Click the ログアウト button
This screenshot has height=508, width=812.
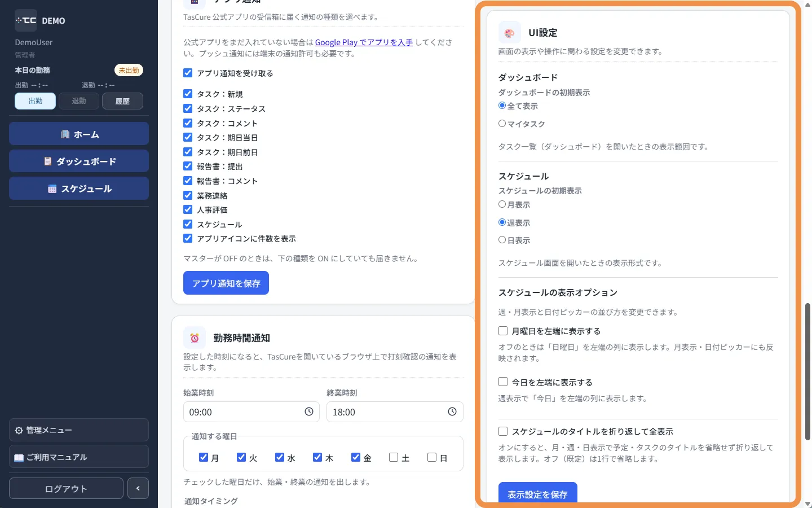click(x=66, y=488)
